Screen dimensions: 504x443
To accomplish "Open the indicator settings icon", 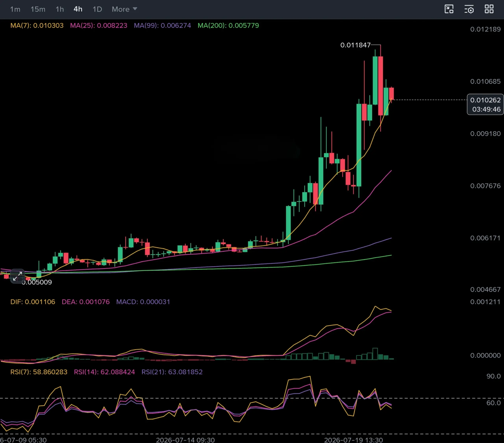I will pyautogui.click(x=469, y=9).
